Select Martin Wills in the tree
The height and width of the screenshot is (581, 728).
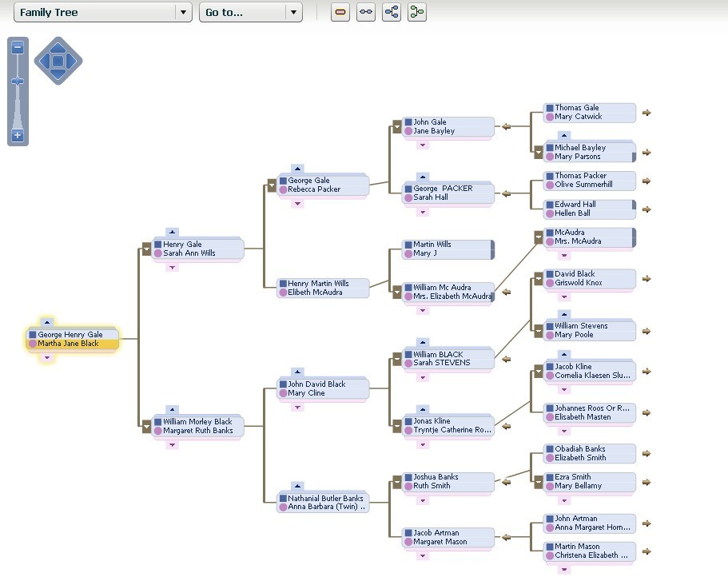tap(432, 245)
